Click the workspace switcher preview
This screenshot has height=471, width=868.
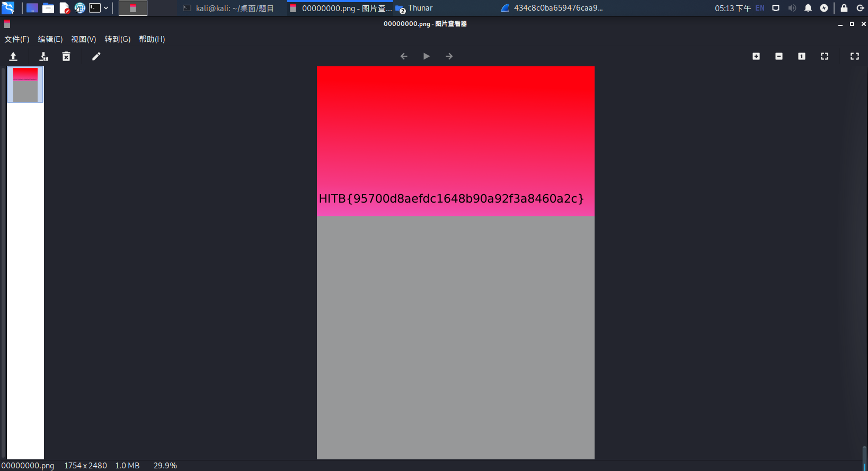[133, 8]
